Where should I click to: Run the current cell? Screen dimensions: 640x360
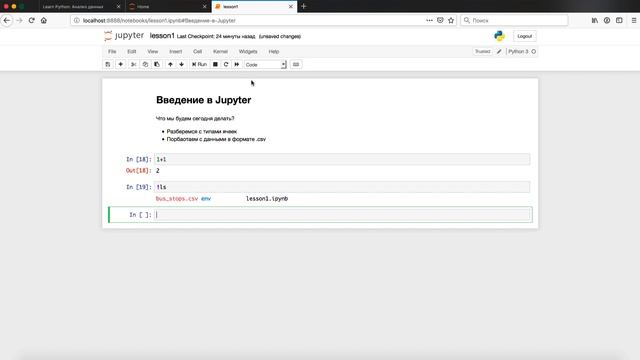pyautogui.click(x=200, y=64)
